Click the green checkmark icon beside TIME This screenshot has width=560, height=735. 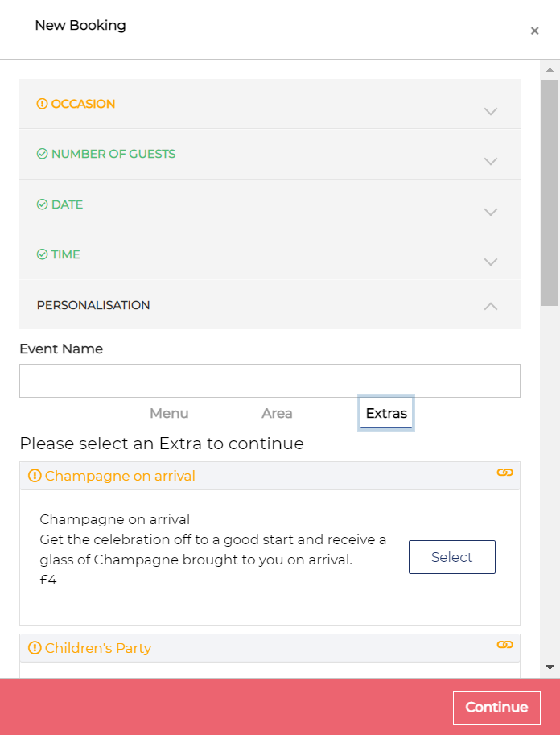click(x=42, y=254)
